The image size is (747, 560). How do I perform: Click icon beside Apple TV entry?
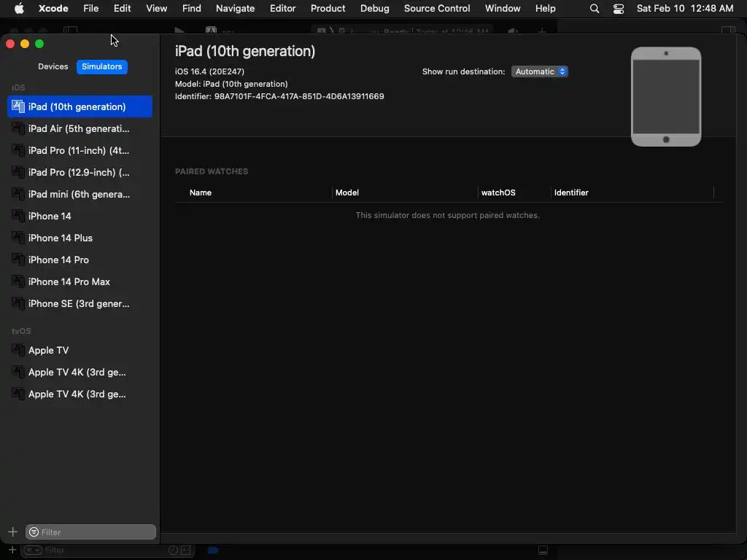[18, 350]
